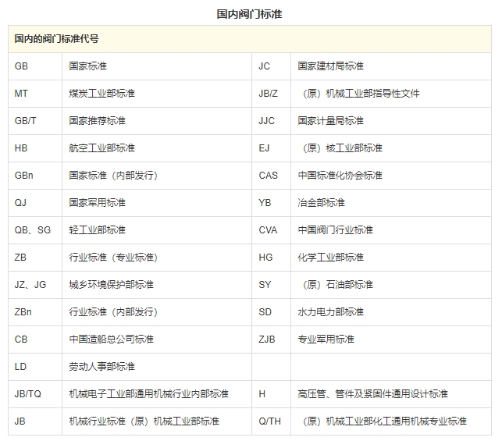Select 机械行业标准（原）机械工业部标准 cell
The image size is (502, 448).
coord(157,421)
